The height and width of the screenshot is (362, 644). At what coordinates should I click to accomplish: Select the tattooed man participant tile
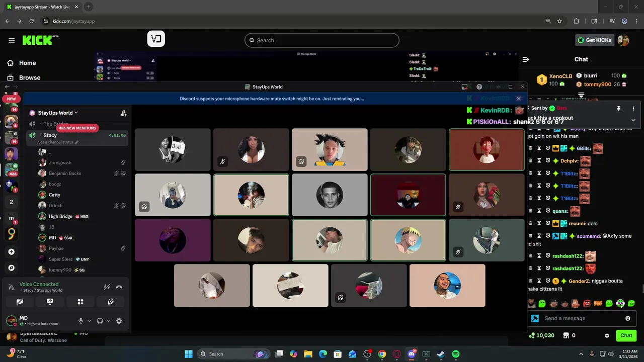(447, 286)
